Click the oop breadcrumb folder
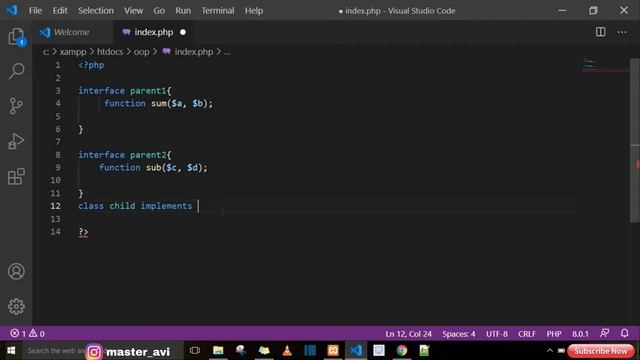The height and width of the screenshot is (360, 640). (142, 52)
